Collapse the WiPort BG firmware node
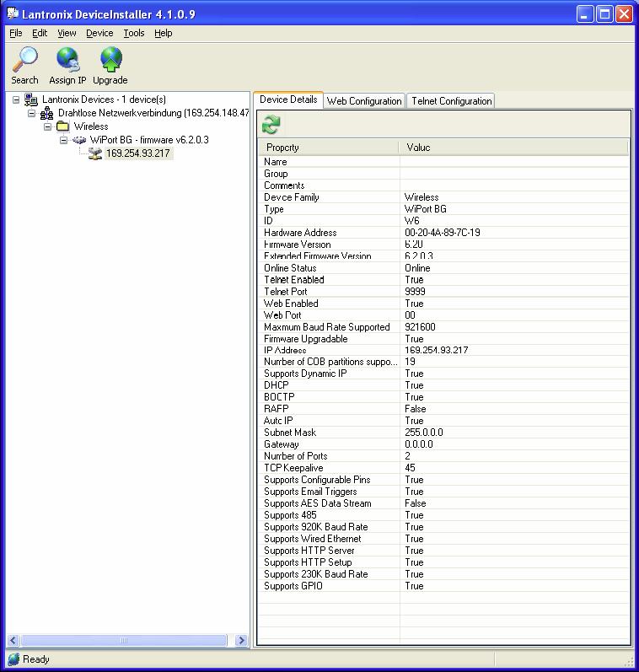639x672 pixels. pos(63,140)
